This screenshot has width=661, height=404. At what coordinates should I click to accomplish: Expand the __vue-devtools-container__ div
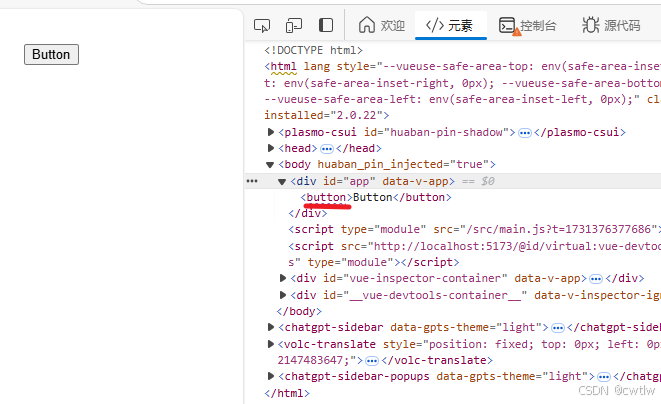click(x=283, y=295)
